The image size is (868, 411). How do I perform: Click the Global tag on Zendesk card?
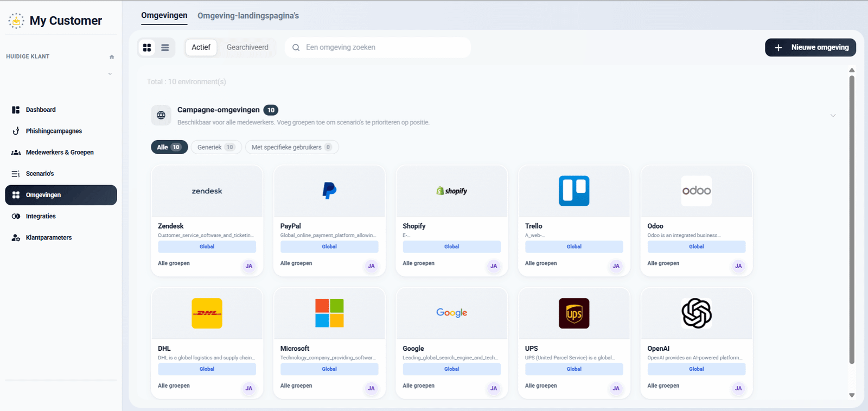(x=207, y=246)
